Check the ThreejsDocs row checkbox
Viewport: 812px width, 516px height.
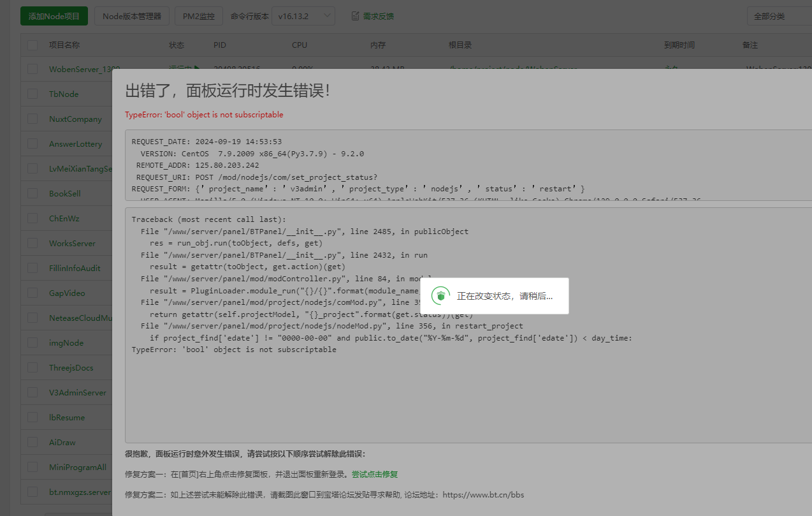33,367
